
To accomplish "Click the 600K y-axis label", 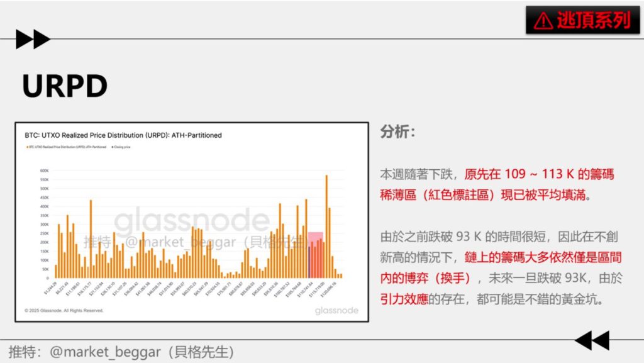I will pos(45,170).
